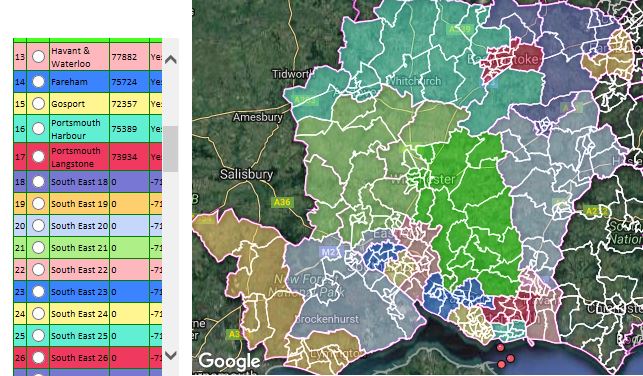Click the South East 24 name cell
The width and height of the screenshot is (643, 376).
(x=80, y=314)
